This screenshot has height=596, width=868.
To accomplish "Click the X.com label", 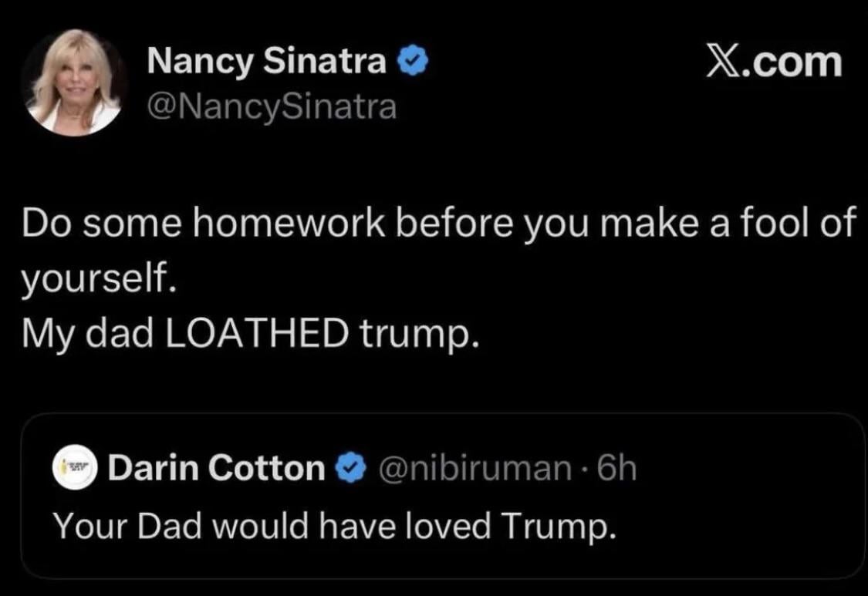I will click(x=775, y=62).
